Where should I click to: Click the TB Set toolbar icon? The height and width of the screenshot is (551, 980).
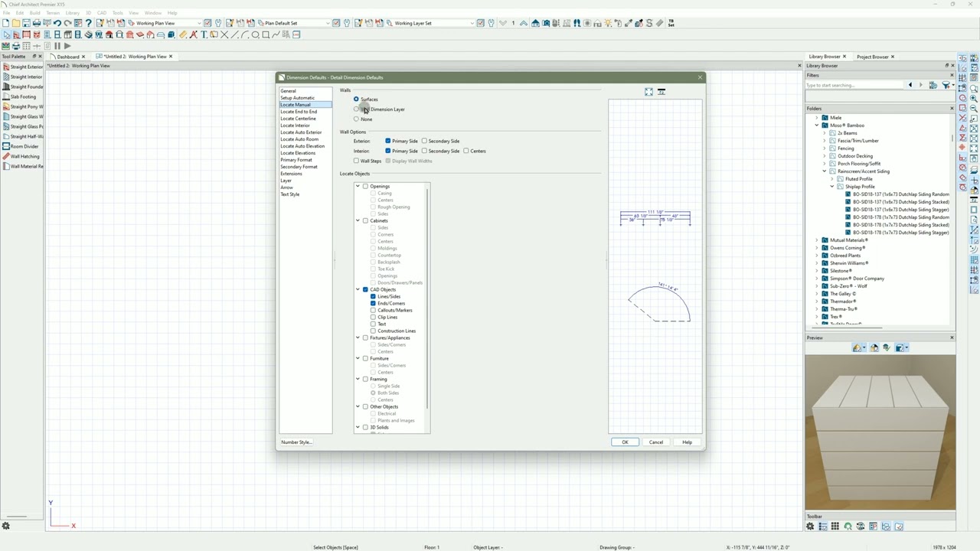671,23
